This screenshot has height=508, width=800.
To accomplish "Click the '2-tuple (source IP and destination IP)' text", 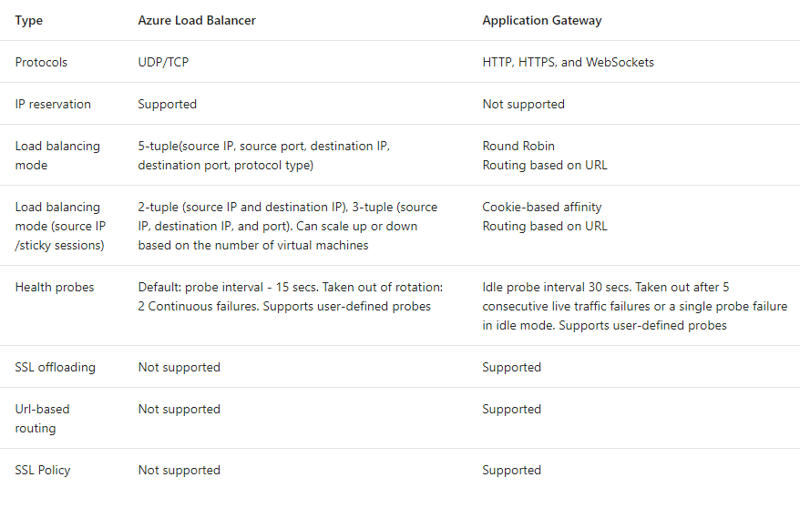I will click(243, 207).
